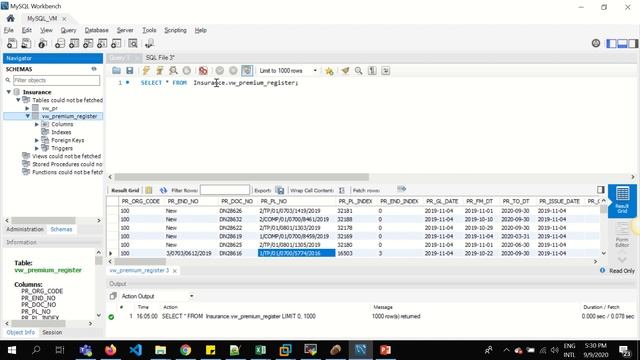Toggle invisible characters display icon
This screenshot has width=640, height=360.
(x=372, y=71)
